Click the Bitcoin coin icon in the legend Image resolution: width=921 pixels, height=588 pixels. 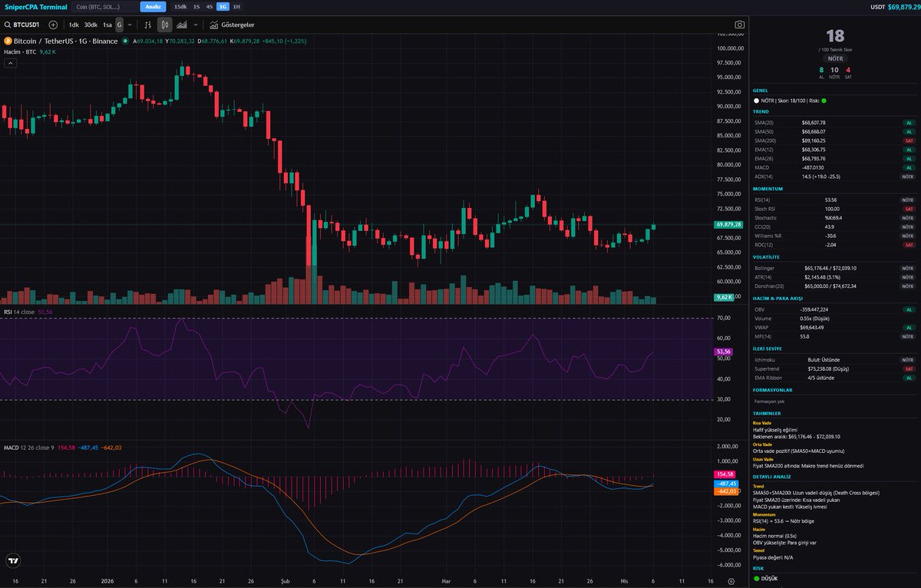click(x=8, y=41)
